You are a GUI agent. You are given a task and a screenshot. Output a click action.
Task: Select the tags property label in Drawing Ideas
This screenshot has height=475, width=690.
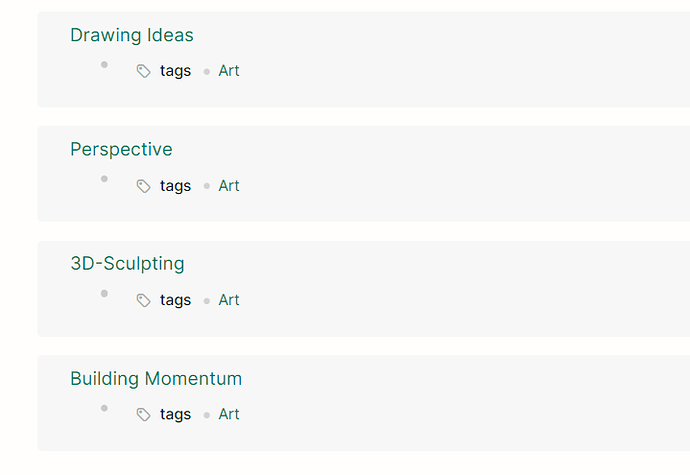[175, 71]
